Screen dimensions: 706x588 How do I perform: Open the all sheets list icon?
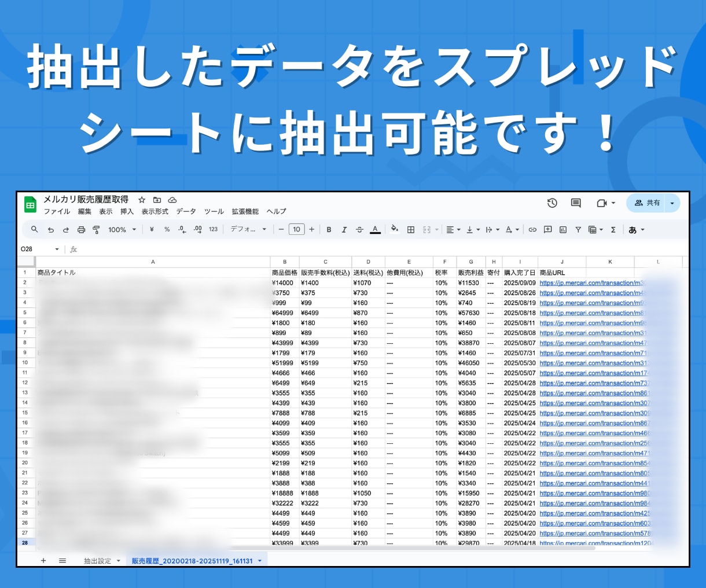tap(62, 561)
